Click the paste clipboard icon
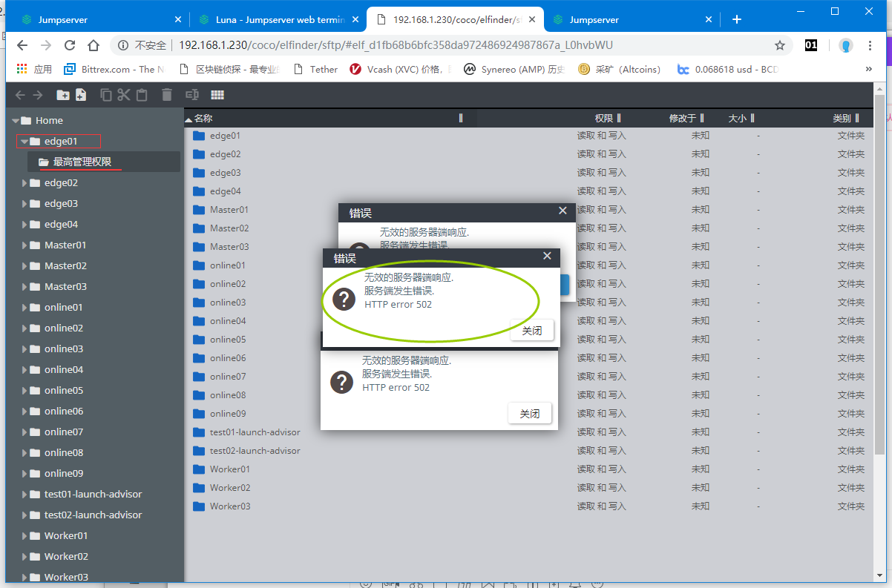The image size is (892, 588). pos(142,95)
